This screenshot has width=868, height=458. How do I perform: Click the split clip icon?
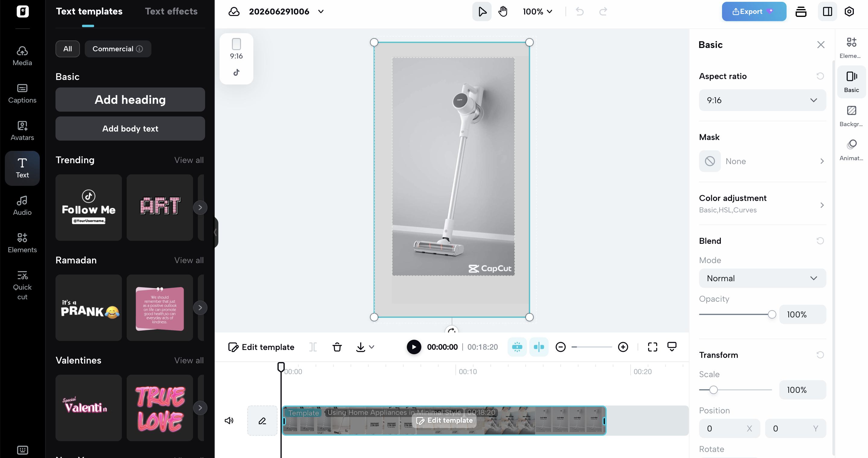coord(313,347)
